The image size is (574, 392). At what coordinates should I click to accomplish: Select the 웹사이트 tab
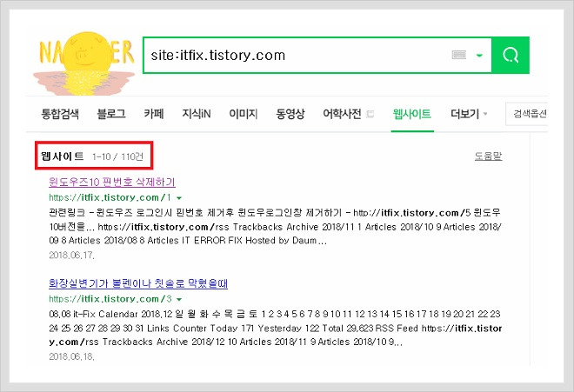pos(412,114)
